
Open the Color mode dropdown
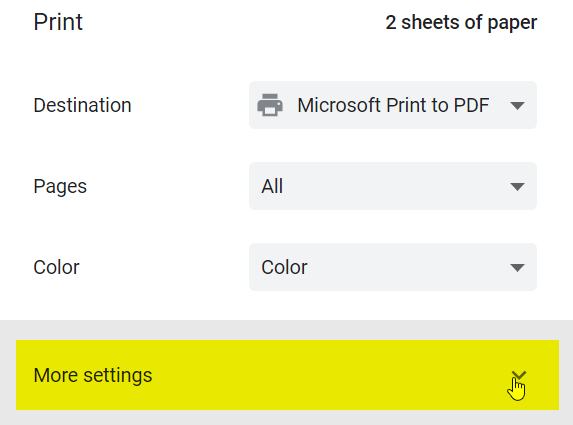coord(393,267)
